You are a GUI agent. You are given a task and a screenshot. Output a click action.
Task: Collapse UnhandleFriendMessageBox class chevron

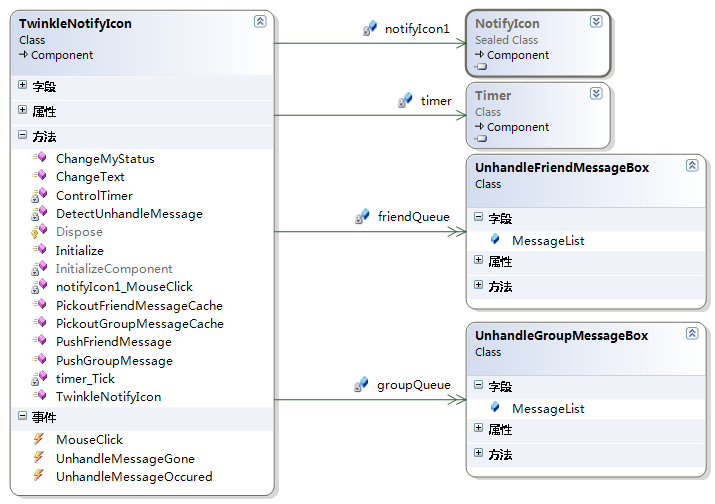tap(691, 166)
